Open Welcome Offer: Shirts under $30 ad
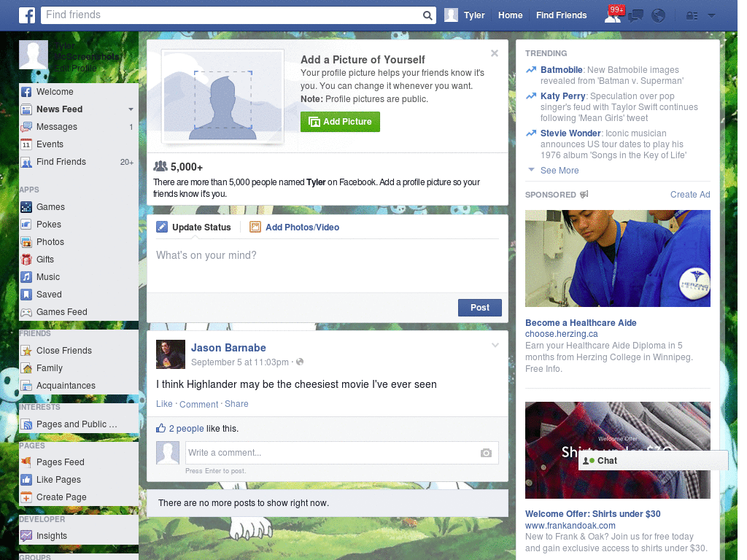Image resolution: width=747 pixels, height=560 pixels. [x=592, y=514]
